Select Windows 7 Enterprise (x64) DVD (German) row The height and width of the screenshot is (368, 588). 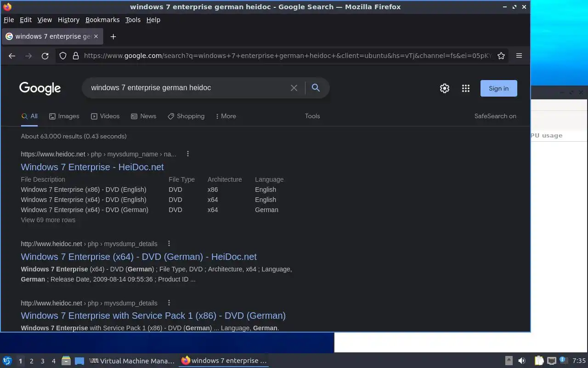[152, 210]
